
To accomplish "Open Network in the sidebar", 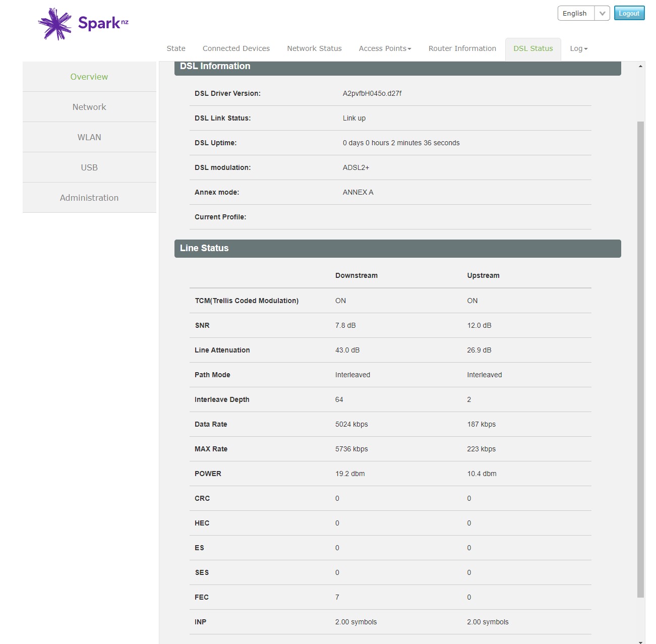I will 89,107.
